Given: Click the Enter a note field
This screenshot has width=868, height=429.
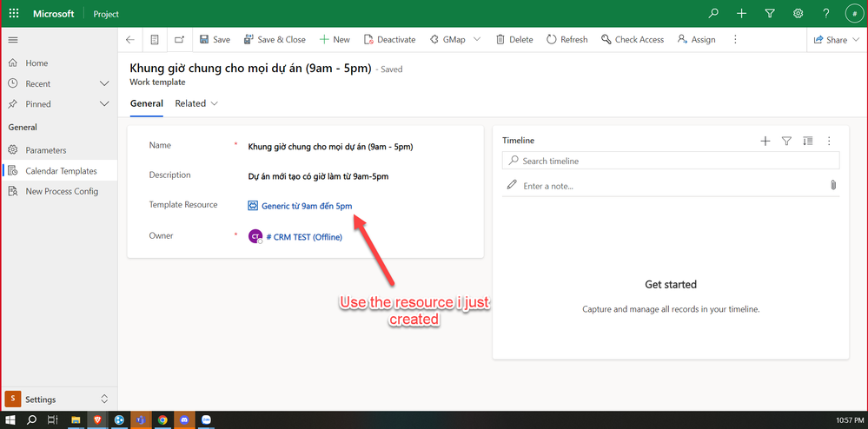Looking at the screenshot, I should (x=665, y=186).
